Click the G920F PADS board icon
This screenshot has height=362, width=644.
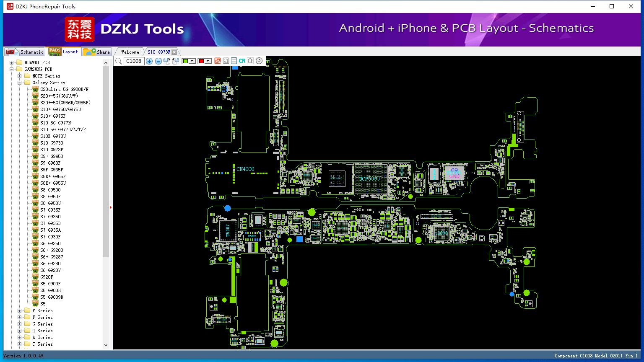click(x=35, y=277)
